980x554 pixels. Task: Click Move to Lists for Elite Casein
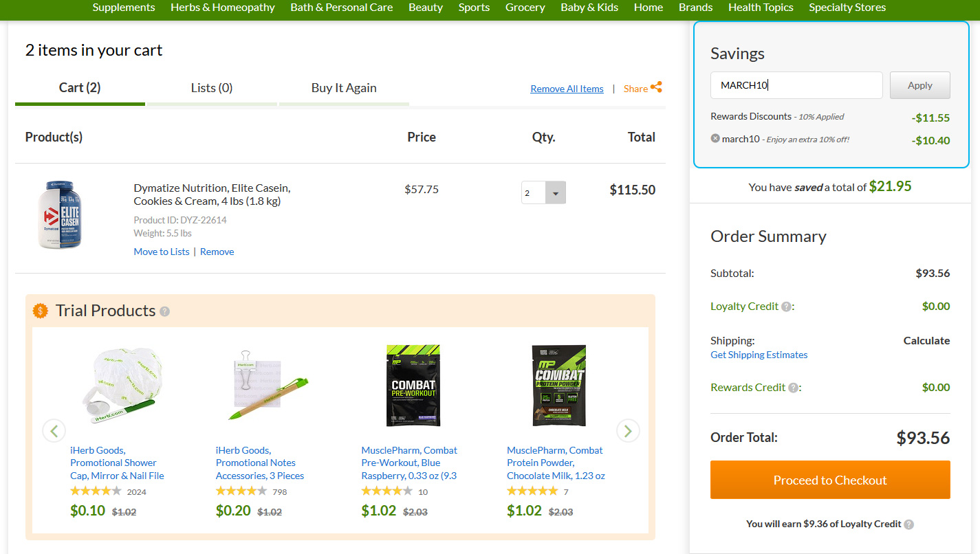162,252
